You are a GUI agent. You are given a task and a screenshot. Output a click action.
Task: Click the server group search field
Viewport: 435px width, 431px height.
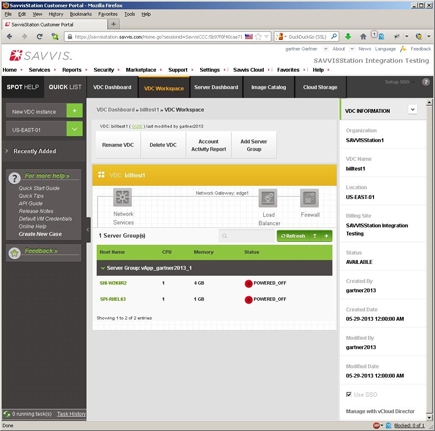click(x=247, y=236)
